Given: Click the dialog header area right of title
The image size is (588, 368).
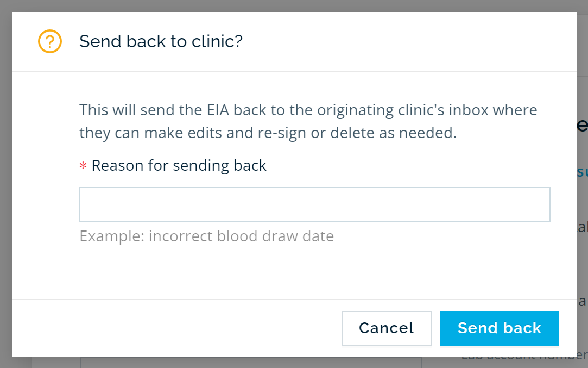Looking at the screenshot, I should click(x=409, y=41).
